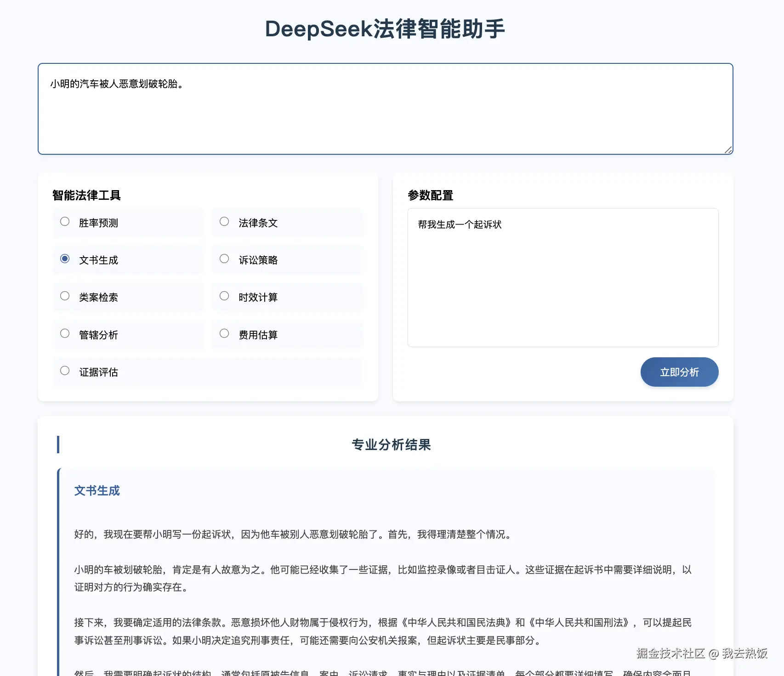
Task: Select the 类案检索 radio button
Action: (x=65, y=296)
